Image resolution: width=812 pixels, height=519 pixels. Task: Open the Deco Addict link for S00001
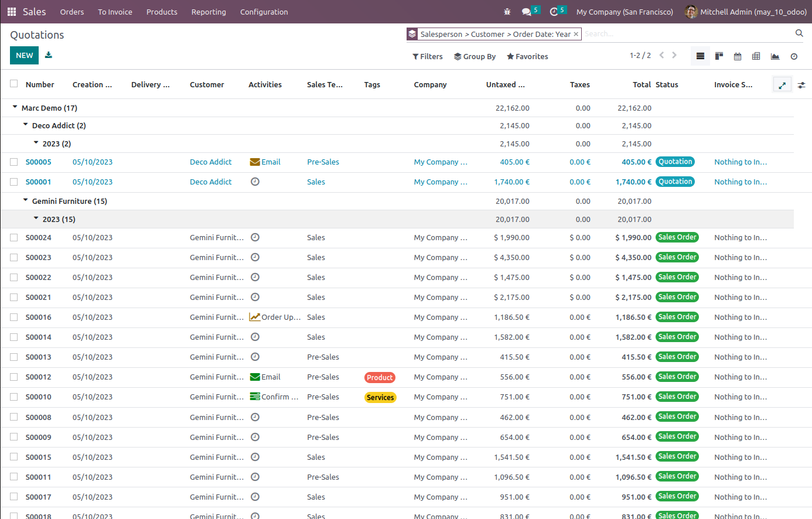(x=211, y=182)
